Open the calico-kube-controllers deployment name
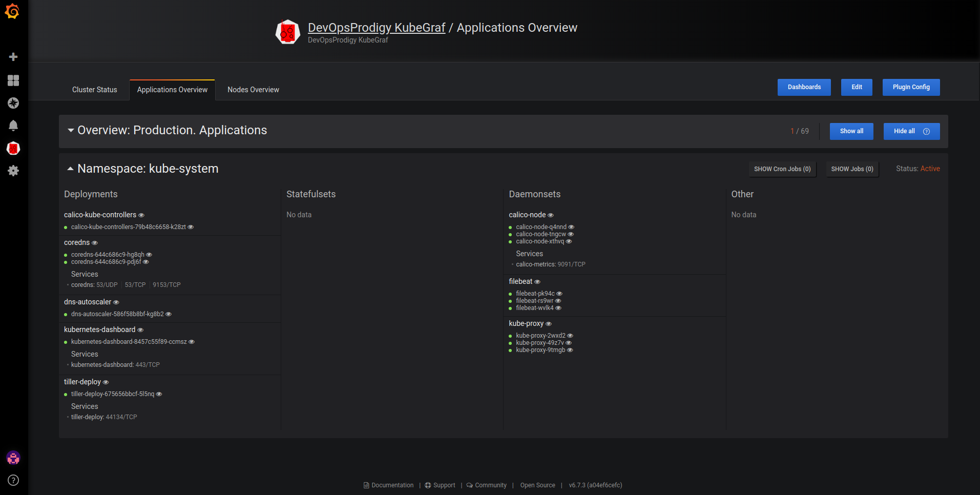980x495 pixels. (100, 215)
